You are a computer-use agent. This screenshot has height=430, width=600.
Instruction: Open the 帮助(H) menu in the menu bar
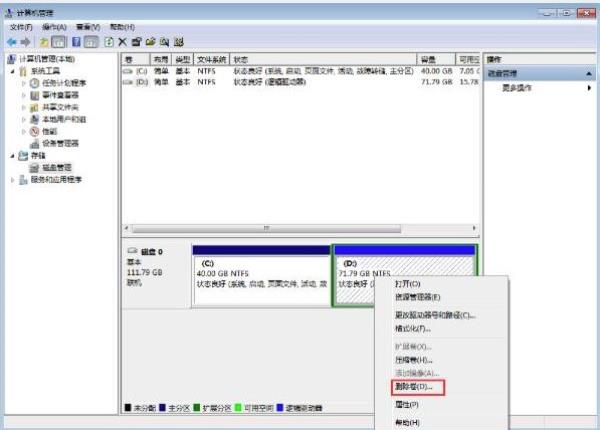pos(122,27)
